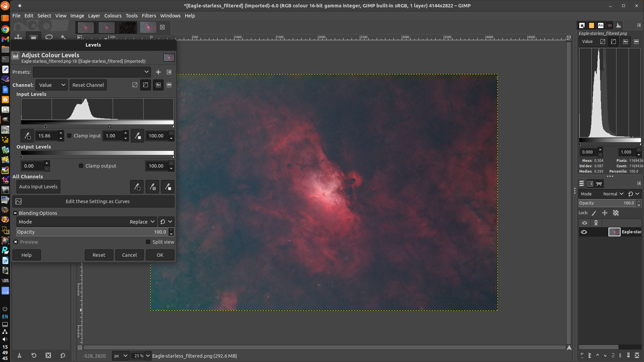Hide the Eagle-starless layer with eye icon
Image resolution: width=644 pixels, height=362 pixels.
click(584, 232)
